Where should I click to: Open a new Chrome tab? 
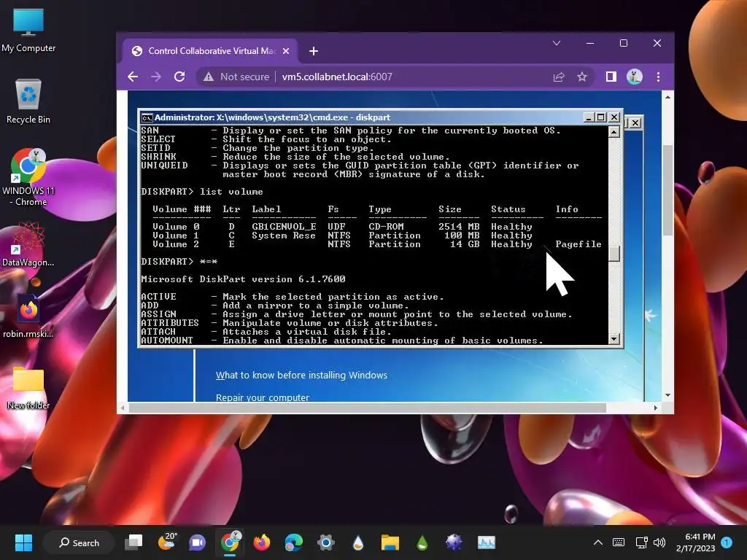pyautogui.click(x=314, y=51)
